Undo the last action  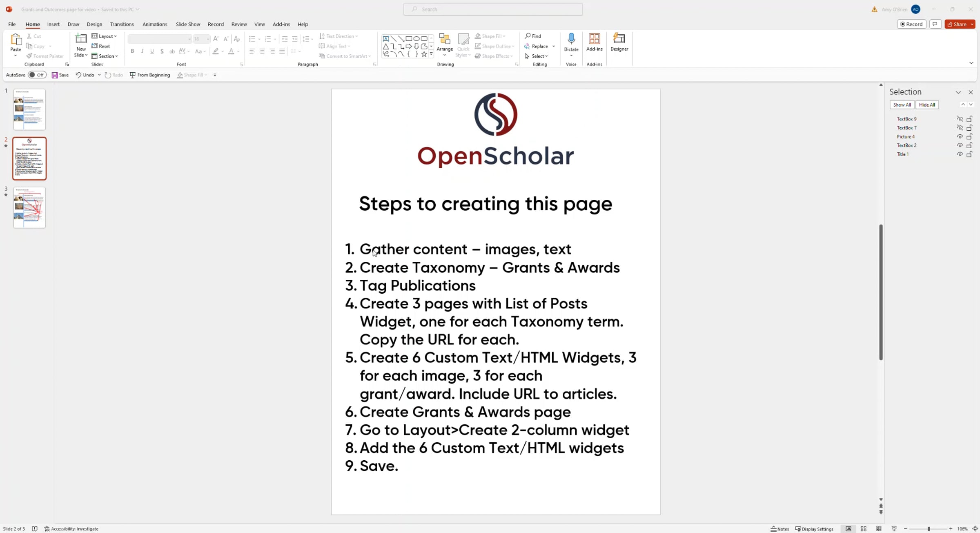[85, 75]
